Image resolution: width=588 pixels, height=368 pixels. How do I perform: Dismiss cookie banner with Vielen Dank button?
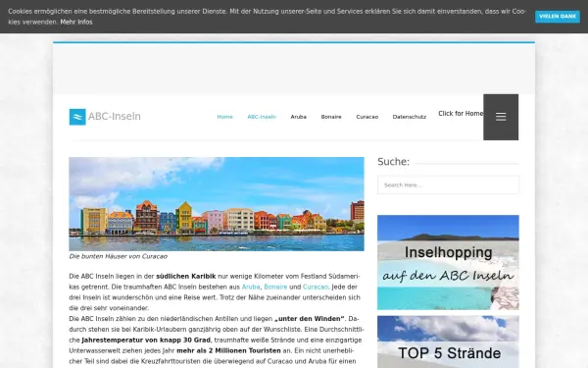558,17
